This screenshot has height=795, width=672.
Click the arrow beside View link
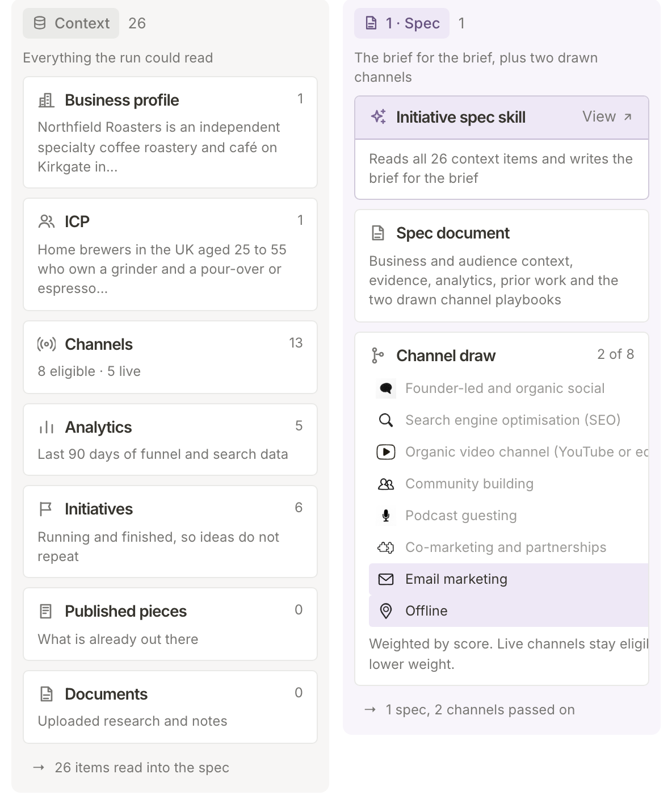click(628, 117)
